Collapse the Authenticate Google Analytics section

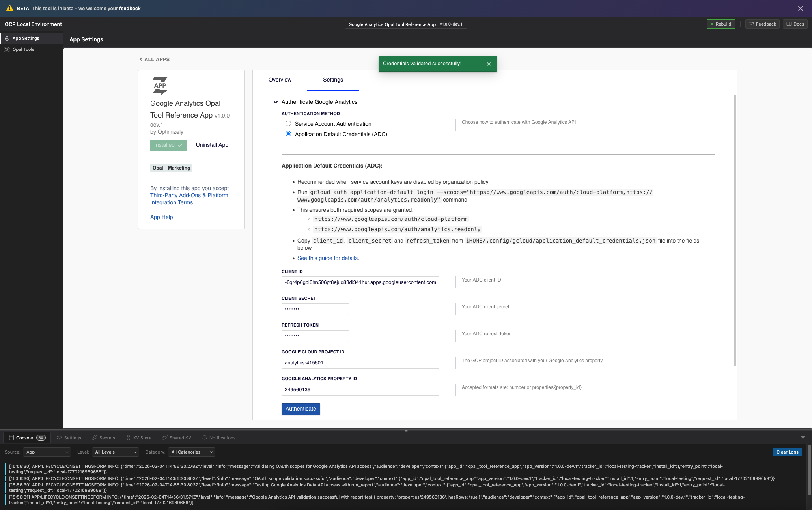coord(276,102)
